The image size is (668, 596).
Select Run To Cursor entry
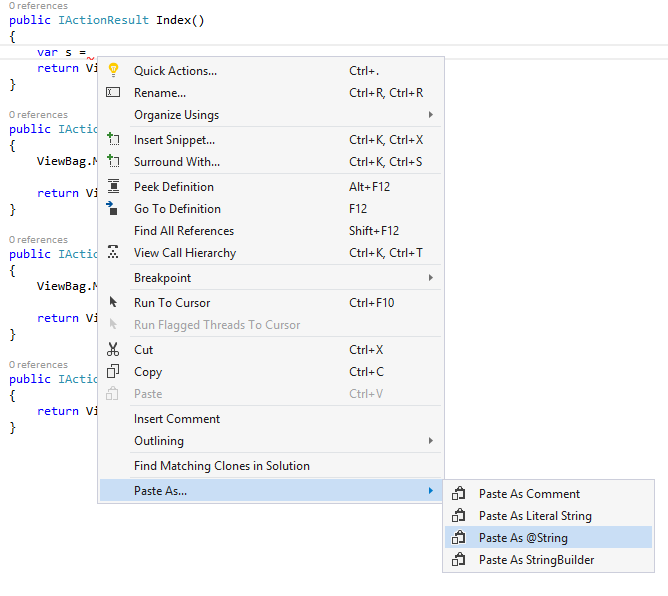[x=271, y=303]
